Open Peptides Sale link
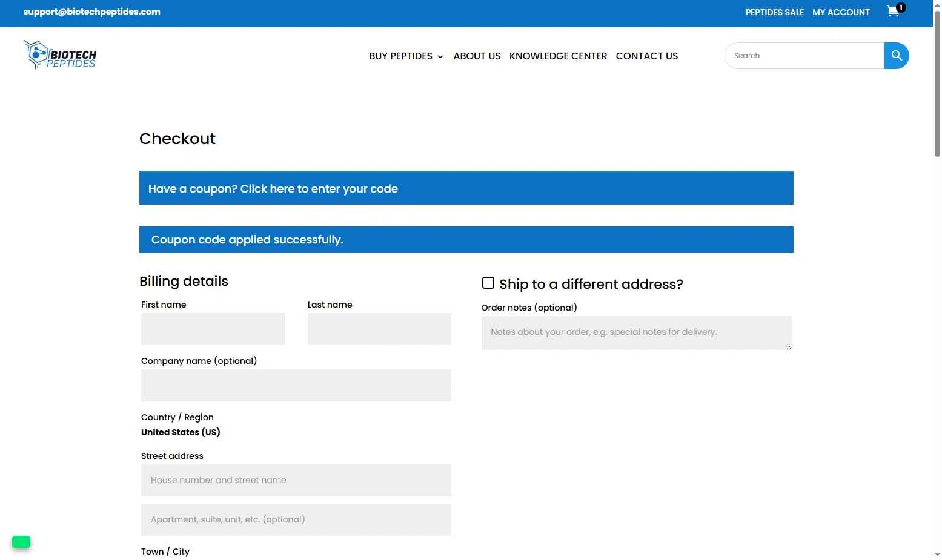Image resolution: width=942 pixels, height=560 pixels. coord(774,12)
